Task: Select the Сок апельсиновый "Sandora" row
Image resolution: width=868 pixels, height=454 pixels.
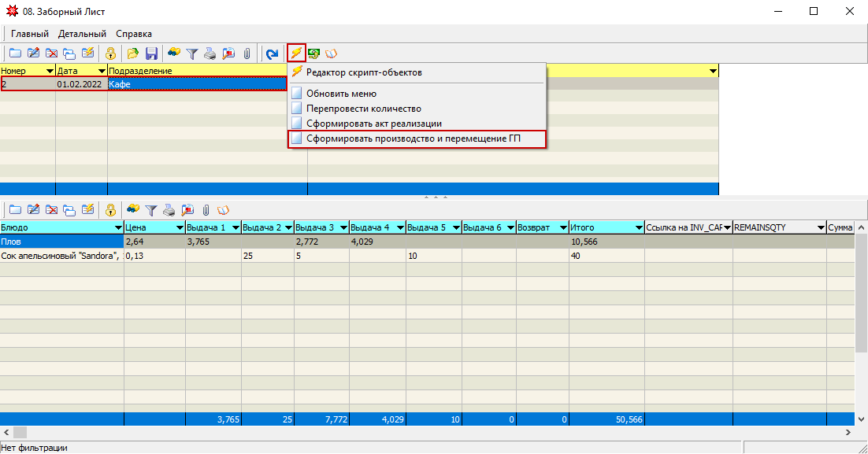Action: tap(61, 256)
